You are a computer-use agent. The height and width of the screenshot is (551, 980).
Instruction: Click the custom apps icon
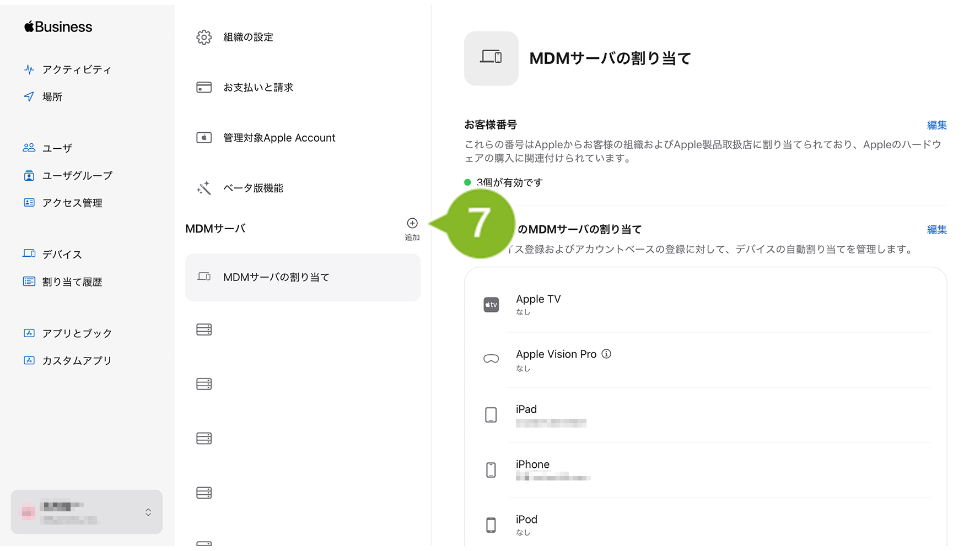pos(29,360)
